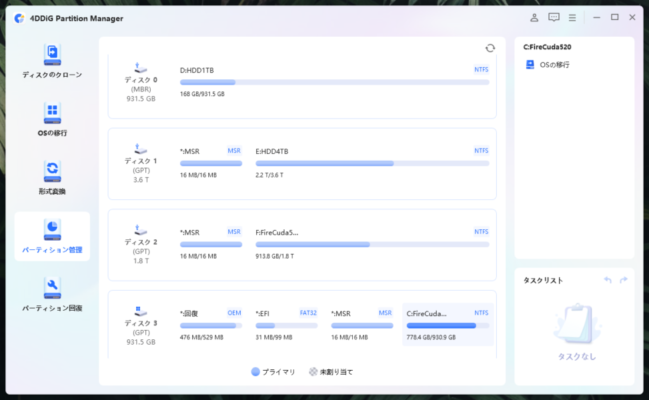Select the *:EFI FAT32 partition
Image resolution: width=649 pixels, height=400 pixels.
(286, 325)
